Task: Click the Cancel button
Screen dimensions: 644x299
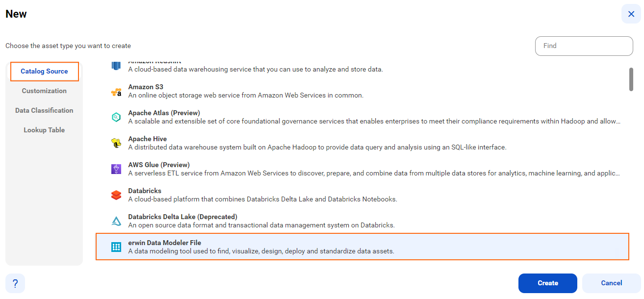Action: pyautogui.click(x=612, y=283)
